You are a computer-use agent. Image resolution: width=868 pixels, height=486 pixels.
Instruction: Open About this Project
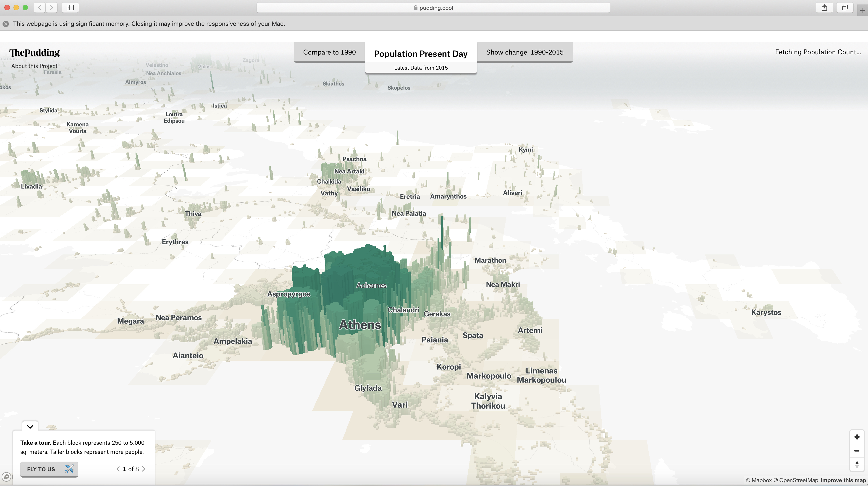coord(34,66)
